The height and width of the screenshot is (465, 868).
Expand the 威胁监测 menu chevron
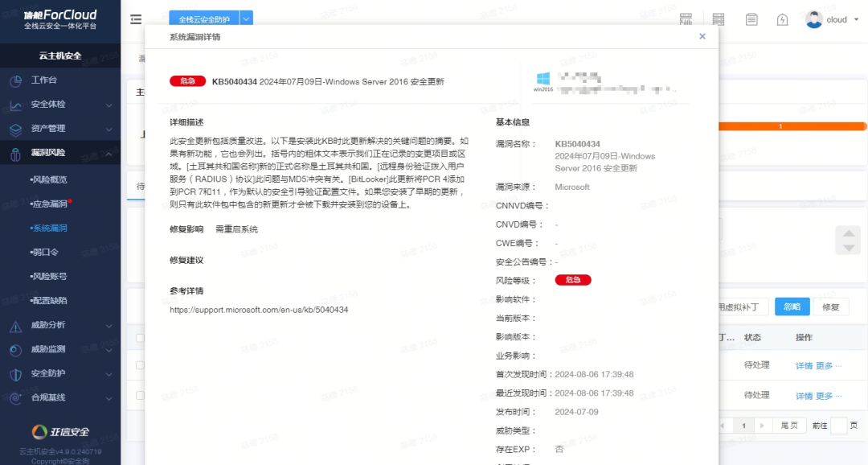[109, 350]
